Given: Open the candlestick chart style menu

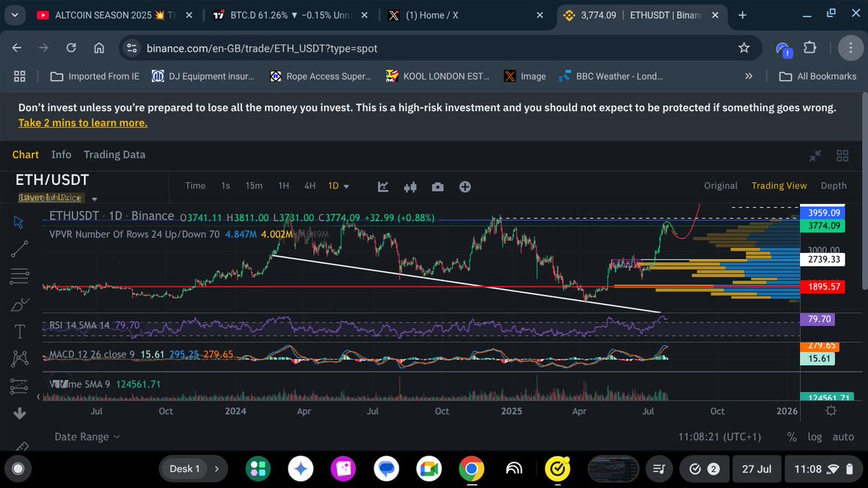Looking at the screenshot, I should (411, 187).
